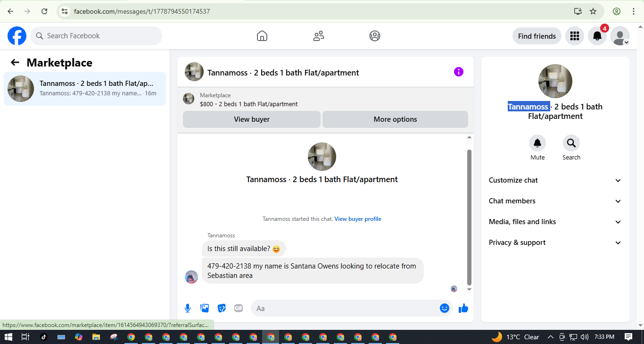
Task: Open the Friends icon in top navigation
Action: (319, 36)
